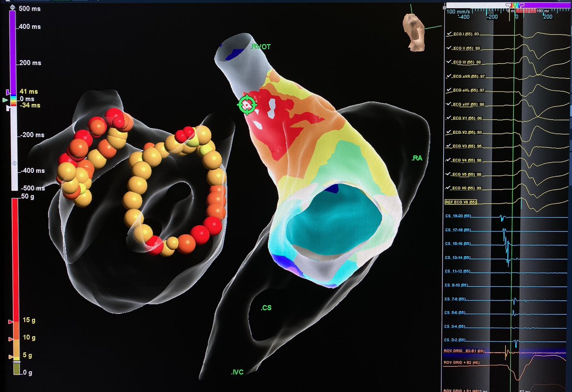Click the green crosshair catheter marker near RVOT
Screen dimensions: 572x392
tap(246, 104)
